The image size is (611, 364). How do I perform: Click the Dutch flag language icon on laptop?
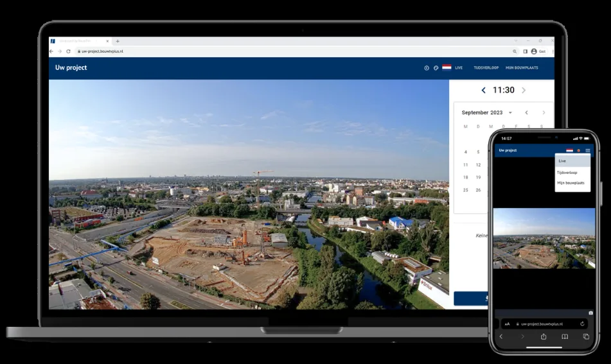pyautogui.click(x=447, y=67)
